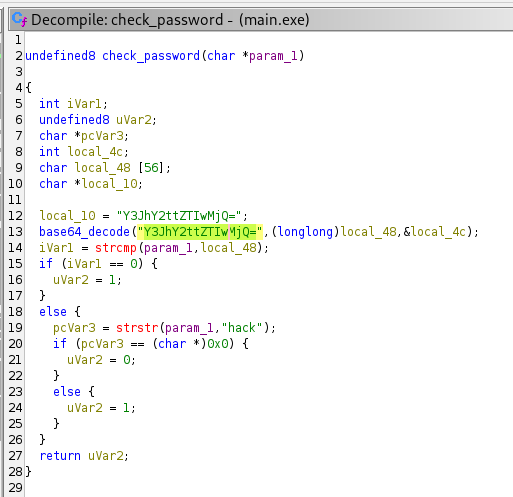This screenshot has width=513, height=497.
Task: Click the return keyword on line 27
Action: [x=60, y=456]
